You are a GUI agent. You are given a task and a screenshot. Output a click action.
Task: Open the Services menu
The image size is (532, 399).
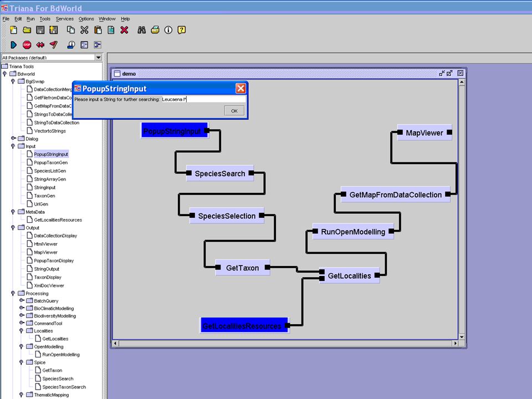point(64,19)
